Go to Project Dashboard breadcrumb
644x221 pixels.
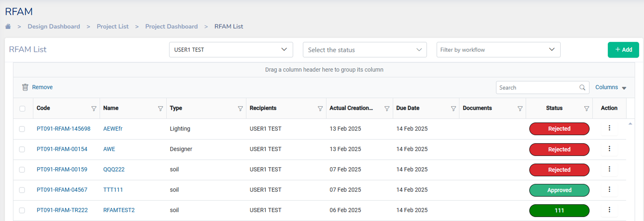[171, 27]
